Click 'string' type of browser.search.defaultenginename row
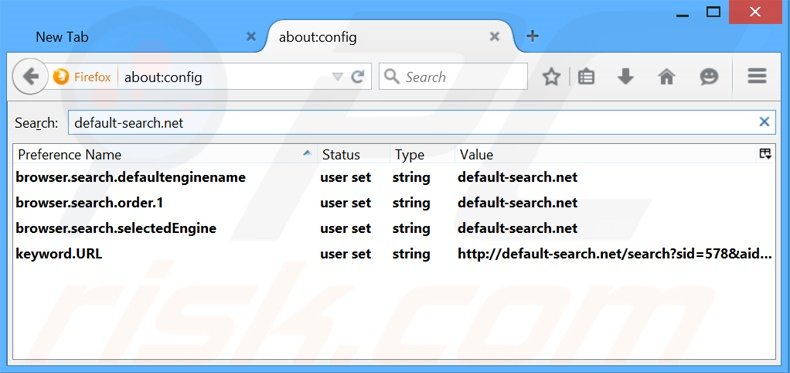The height and width of the screenshot is (373, 790). [x=411, y=178]
